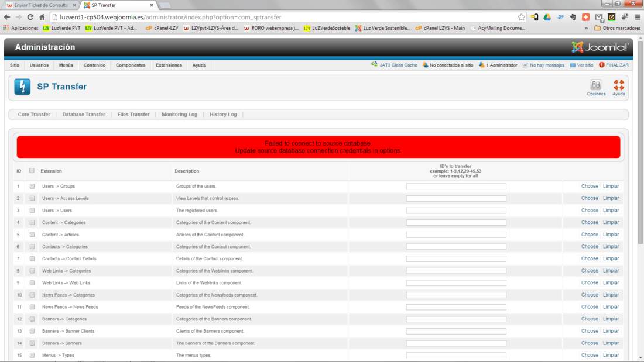The height and width of the screenshot is (362, 644).
Task: Click Choose for Banners -> Banner Clients
Action: point(590,331)
